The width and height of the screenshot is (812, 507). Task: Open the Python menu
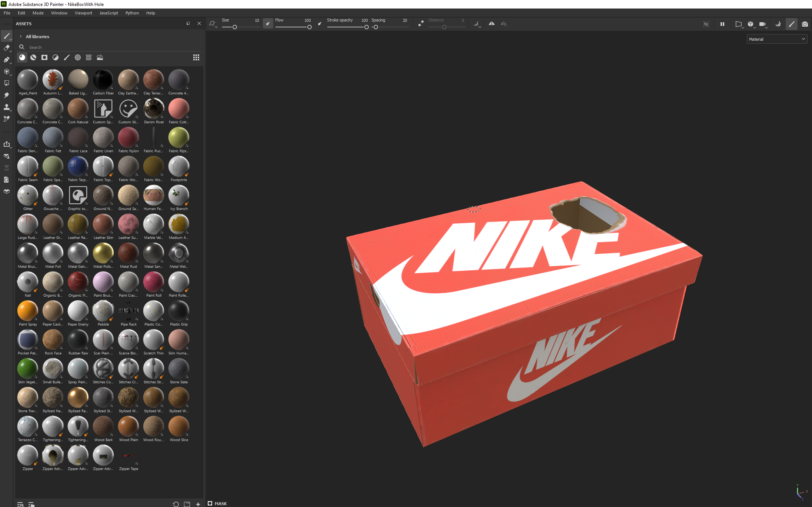[x=132, y=13]
